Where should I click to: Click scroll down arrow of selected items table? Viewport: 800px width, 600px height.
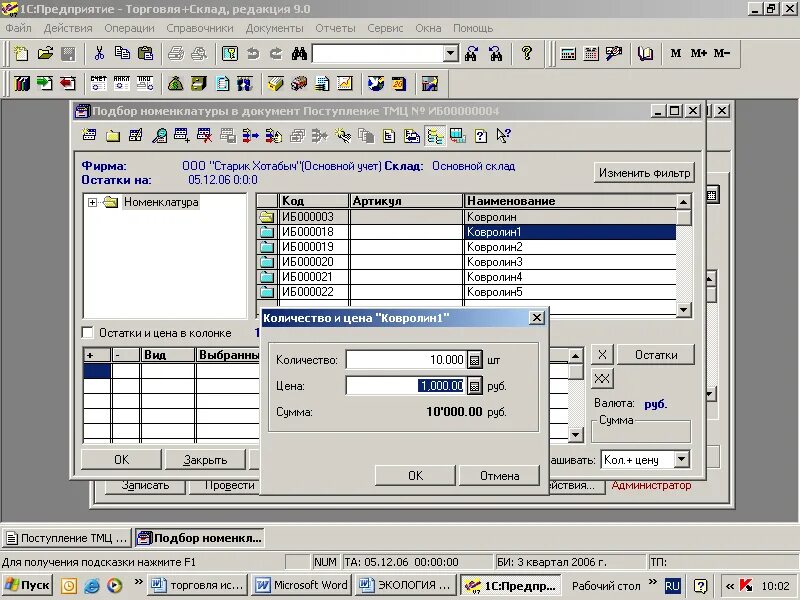pyautogui.click(x=576, y=435)
